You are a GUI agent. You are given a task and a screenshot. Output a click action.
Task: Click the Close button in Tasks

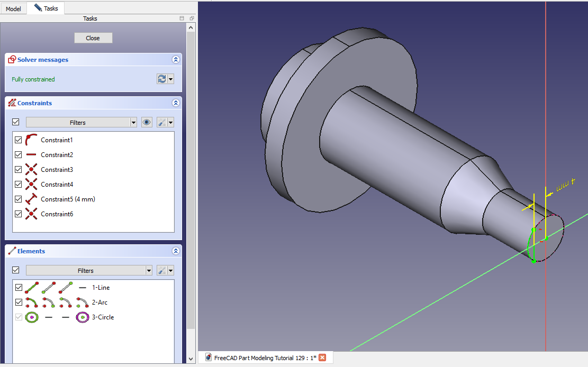tap(93, 38)
